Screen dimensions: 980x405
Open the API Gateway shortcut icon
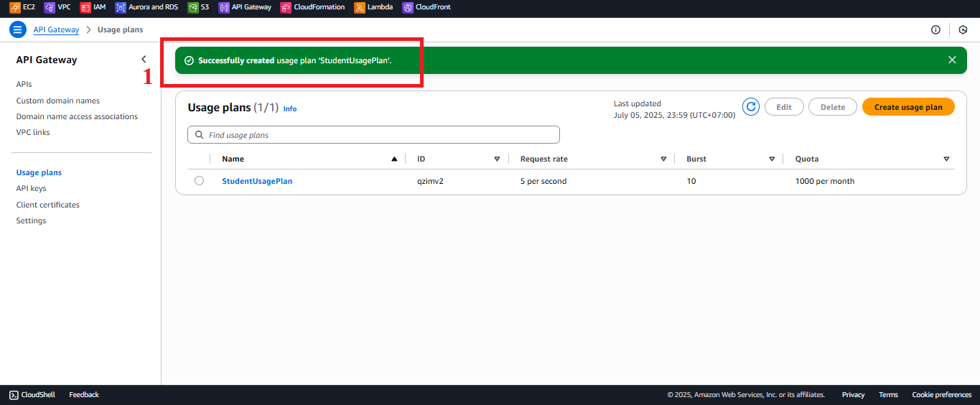224,7
